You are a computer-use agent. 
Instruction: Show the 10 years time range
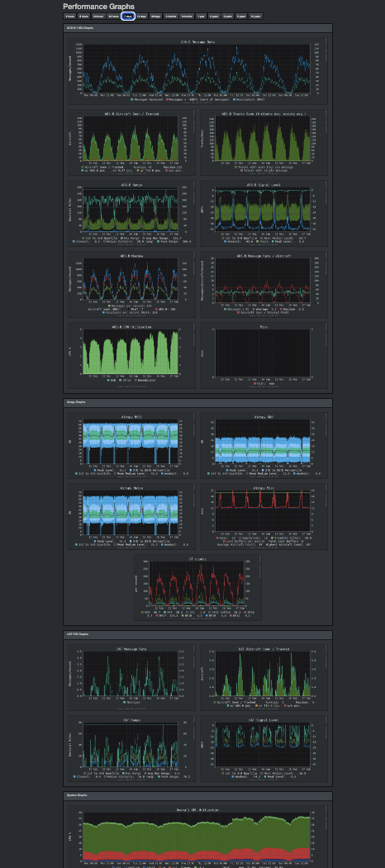coord(255,17)
